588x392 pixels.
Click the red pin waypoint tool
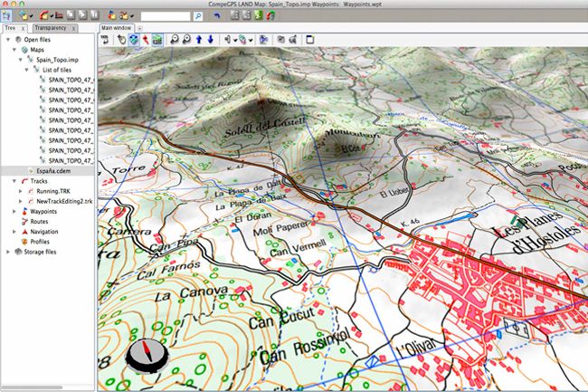pos(145,40)
